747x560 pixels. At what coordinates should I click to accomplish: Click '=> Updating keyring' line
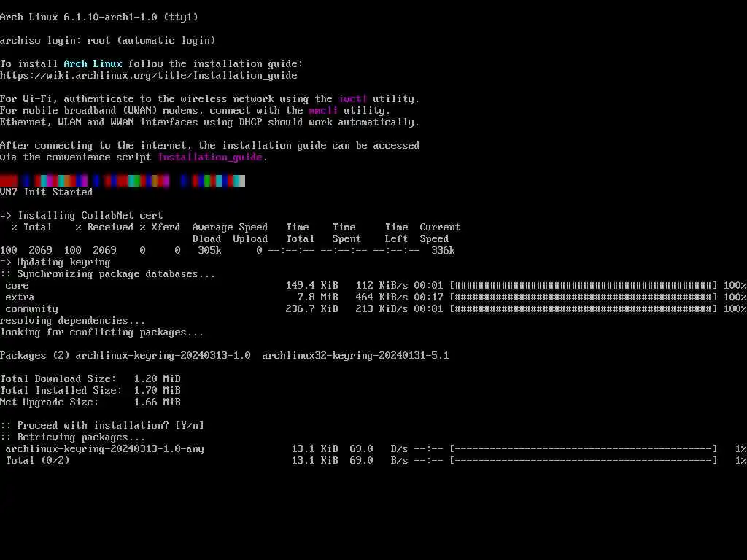[x=55, y=262]
